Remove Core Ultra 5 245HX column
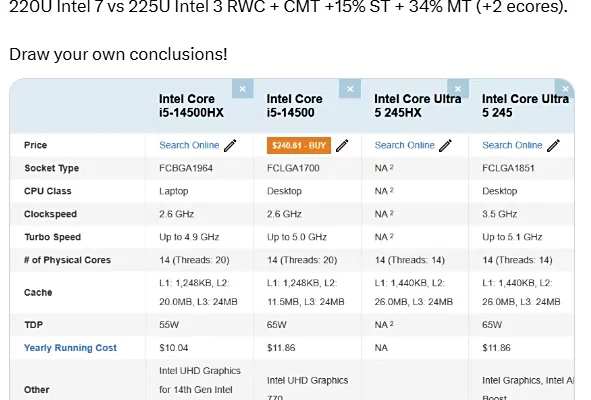The width and height of the screenshot is (591, 400). pyautogui.click(x=458, y=89)
